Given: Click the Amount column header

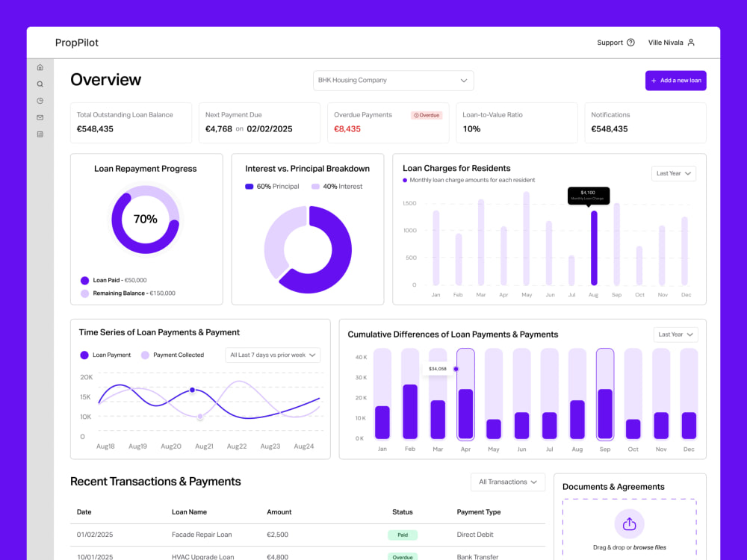Looking at the screenshot, I should pyautogui.click(x=279, y=512).
